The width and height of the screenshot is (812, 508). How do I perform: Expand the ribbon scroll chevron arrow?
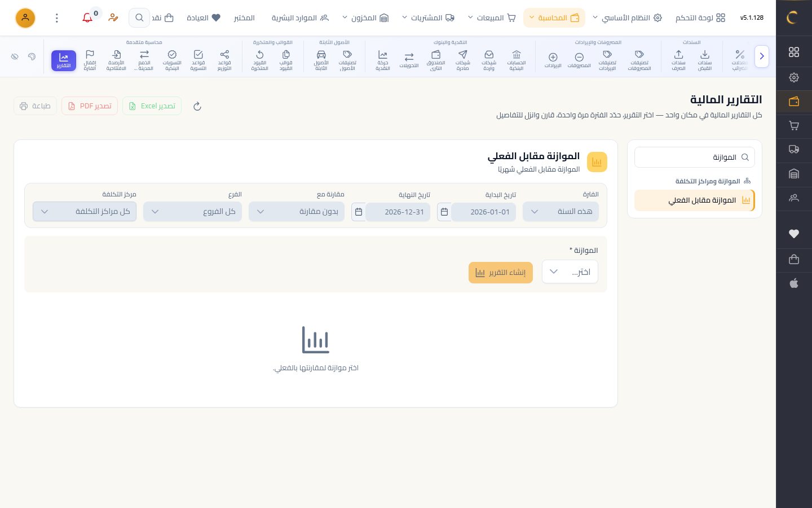point(762,56)
